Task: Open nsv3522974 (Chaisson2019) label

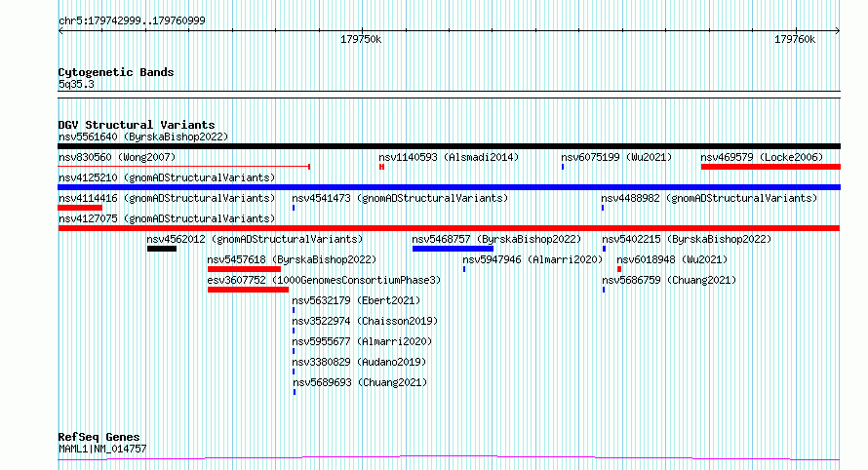Action: (365, 321)
